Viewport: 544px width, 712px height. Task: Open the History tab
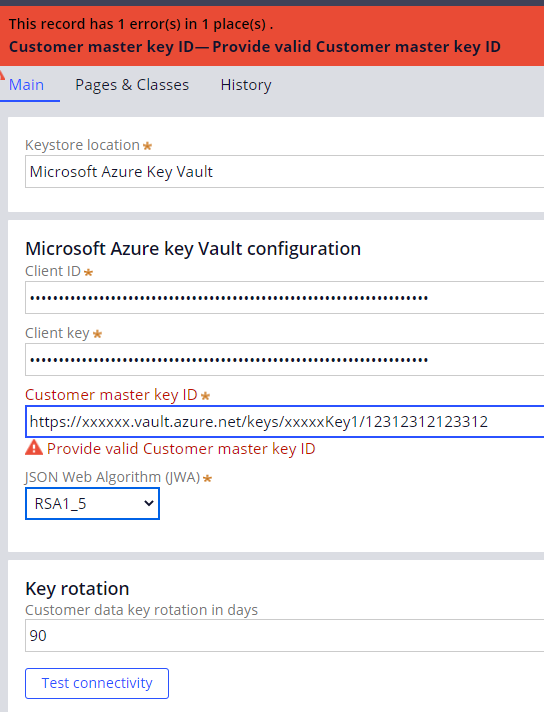point(246,85)
